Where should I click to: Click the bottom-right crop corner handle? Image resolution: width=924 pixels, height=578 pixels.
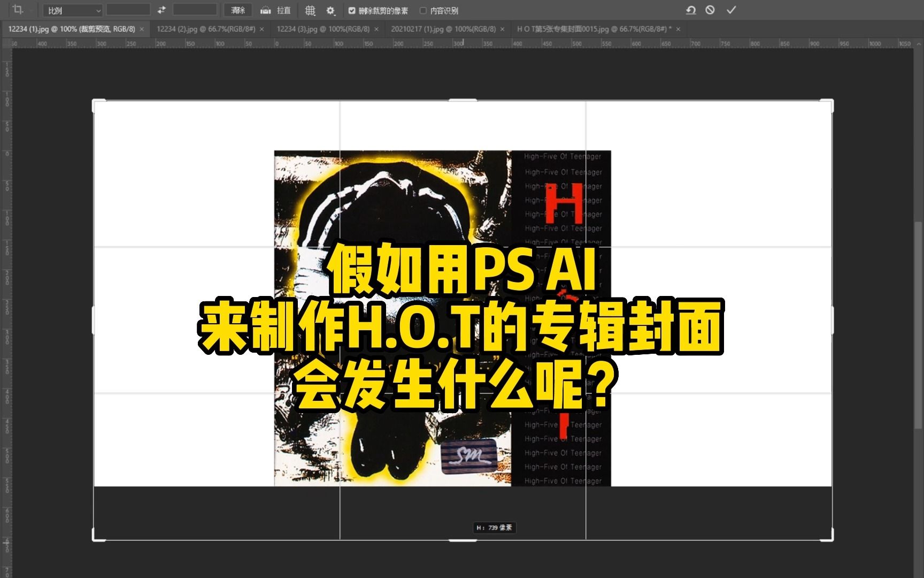click(831, 538)
